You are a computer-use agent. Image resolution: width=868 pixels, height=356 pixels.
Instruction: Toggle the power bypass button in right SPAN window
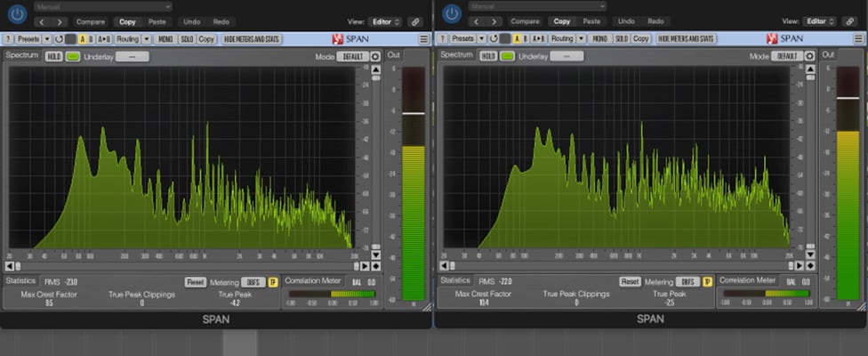pyautogui.click(x=452, y=14)
